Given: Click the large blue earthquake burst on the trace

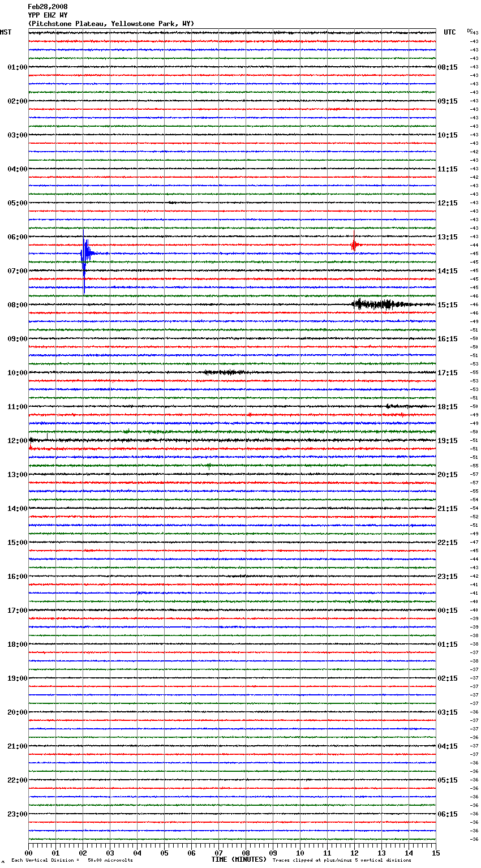Looking at the screenshot, I should click(87, 261).
